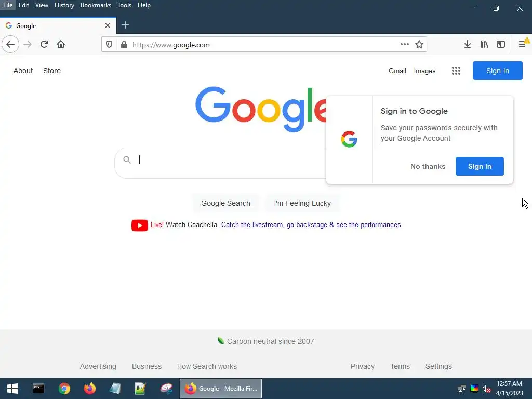Open the History menu
The height and width of the screenshot is (399, 532).
point(64,5)
